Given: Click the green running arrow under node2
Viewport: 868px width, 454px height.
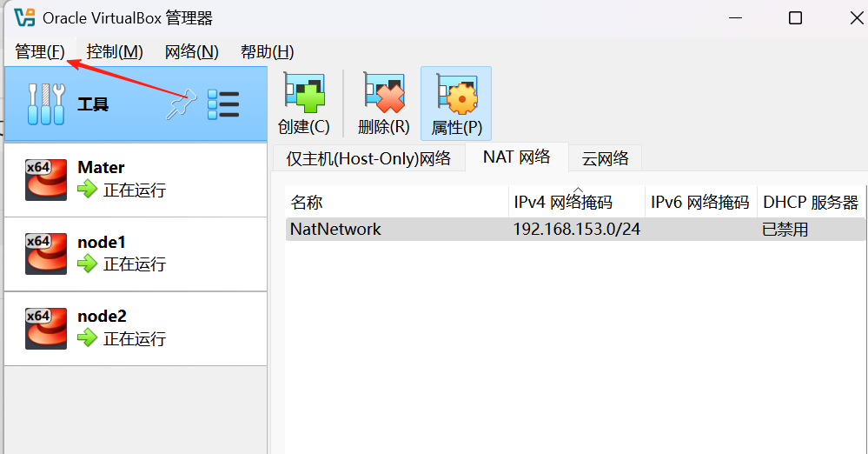Looking at the screenshot, I should coord(87,338).
